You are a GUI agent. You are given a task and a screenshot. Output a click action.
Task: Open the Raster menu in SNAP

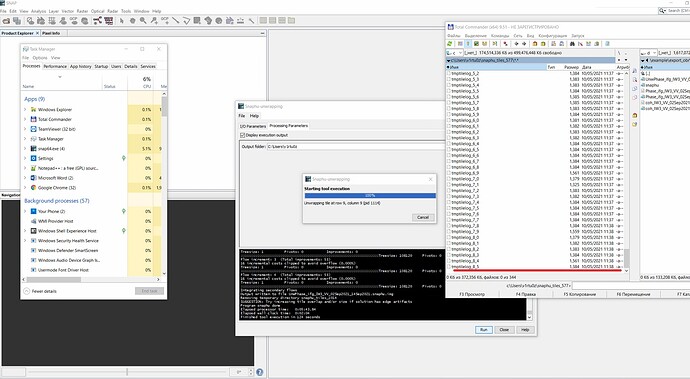82,11
